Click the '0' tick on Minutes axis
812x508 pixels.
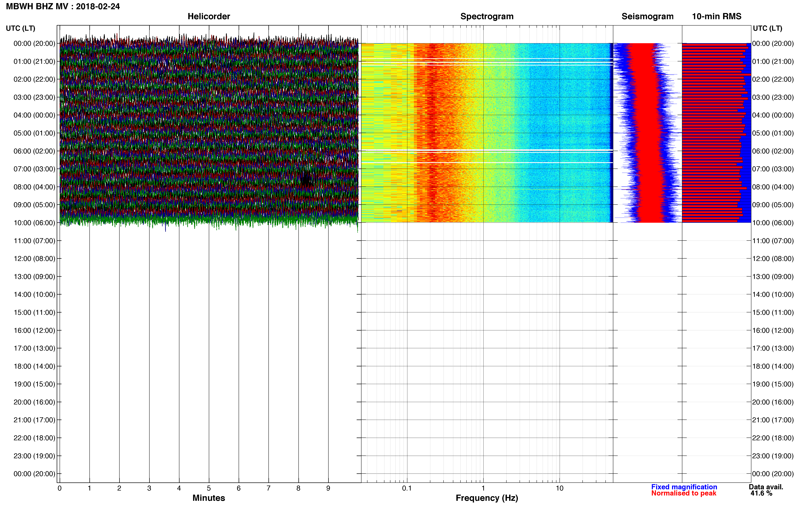[x=59, y=488]
